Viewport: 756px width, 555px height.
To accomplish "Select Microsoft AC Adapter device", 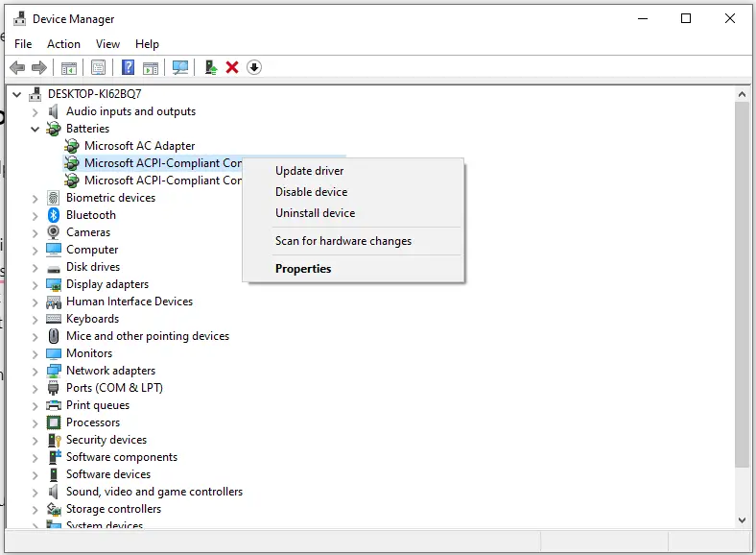I will click(140, 146).
